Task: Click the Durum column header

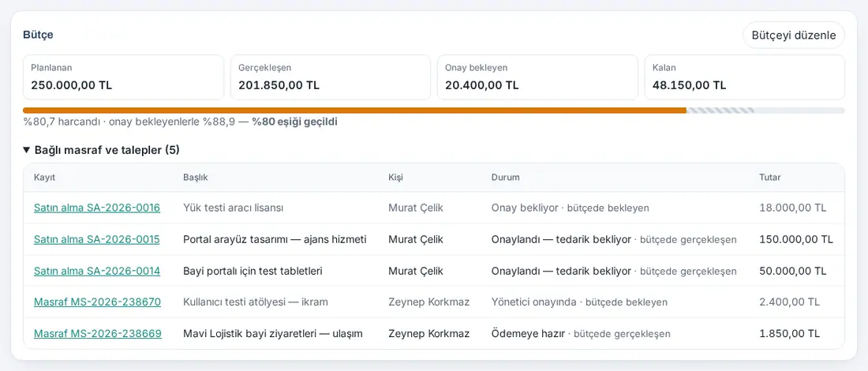Action: [x=505, y=177]
